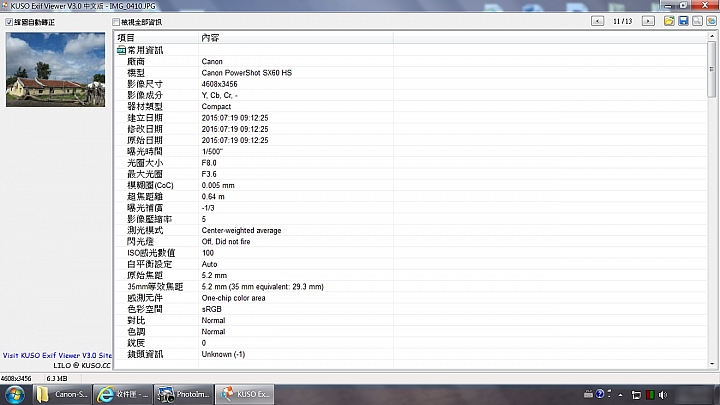Open the Windows Start menu orb
Viewport: 720px width, 405px height.
coord(15,394)
